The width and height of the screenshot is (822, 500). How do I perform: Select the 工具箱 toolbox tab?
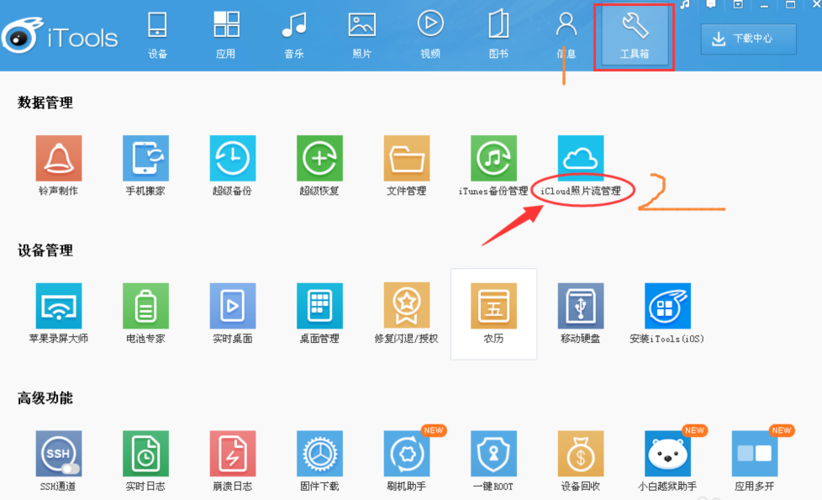coord(634,35)
